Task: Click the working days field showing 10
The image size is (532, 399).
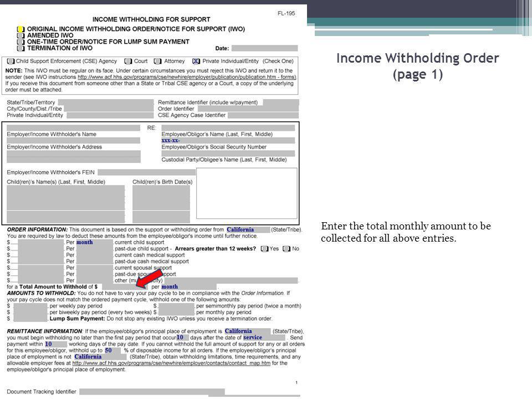Action: 55,344
